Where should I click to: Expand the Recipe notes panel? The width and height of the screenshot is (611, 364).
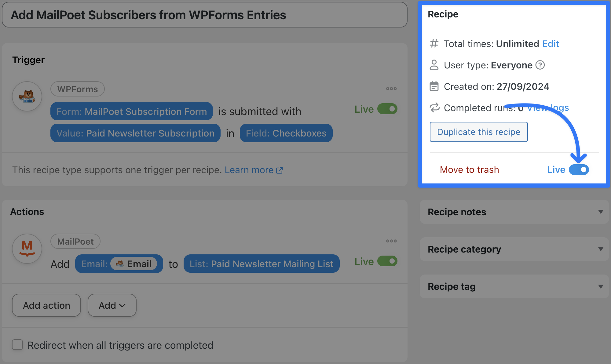pyautogui.click(x=600, y=212)
